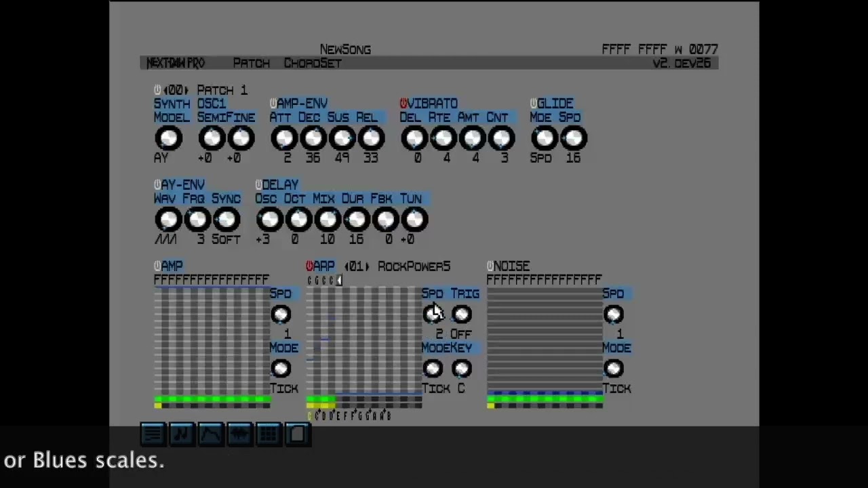Click the AMP table Spd knob
Viewport: 868px width, 488px height.
point(281,314)
